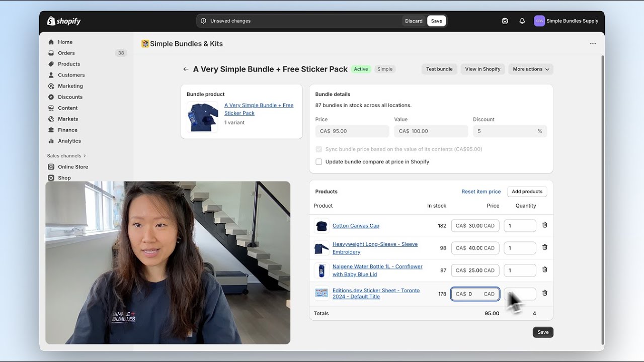644x362 pixels.
Task: Open Nalgene Water Bottle 1L link
Action: tap(377, 270)
